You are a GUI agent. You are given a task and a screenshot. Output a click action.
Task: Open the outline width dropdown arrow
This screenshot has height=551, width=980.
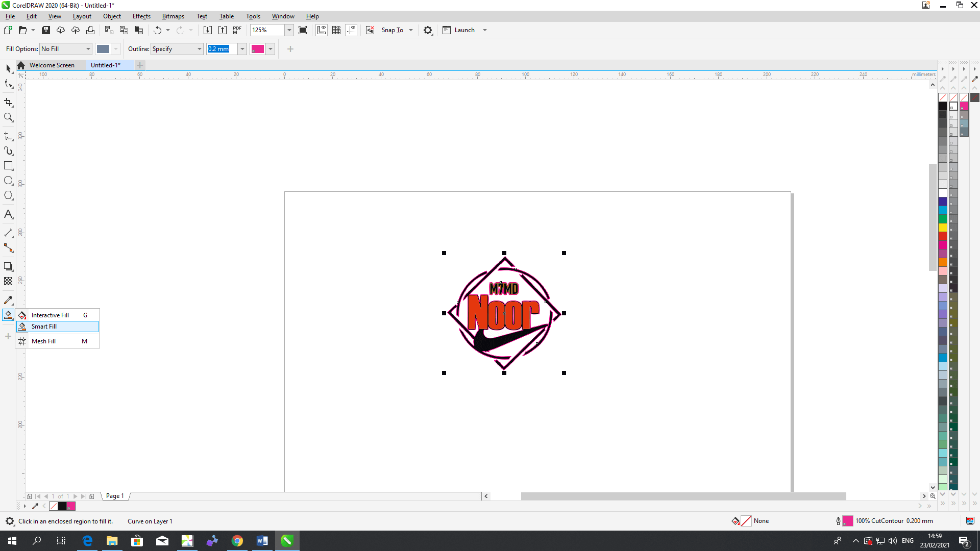242,49
